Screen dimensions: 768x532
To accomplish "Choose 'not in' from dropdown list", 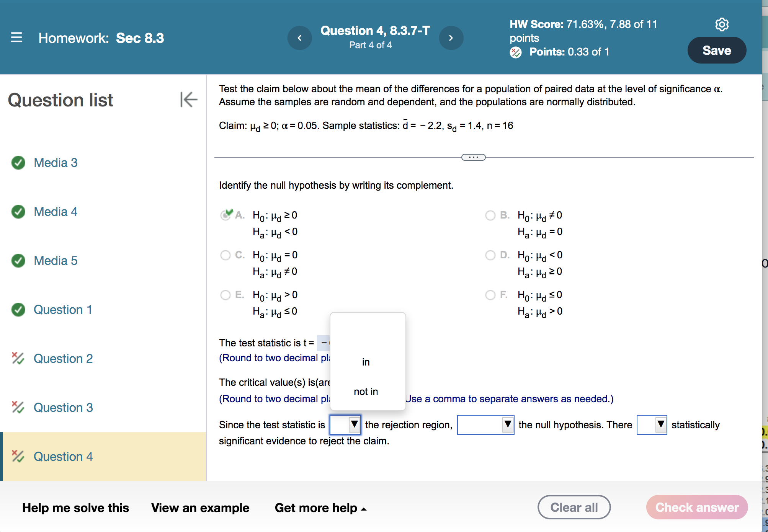I will tap(366, 392).
